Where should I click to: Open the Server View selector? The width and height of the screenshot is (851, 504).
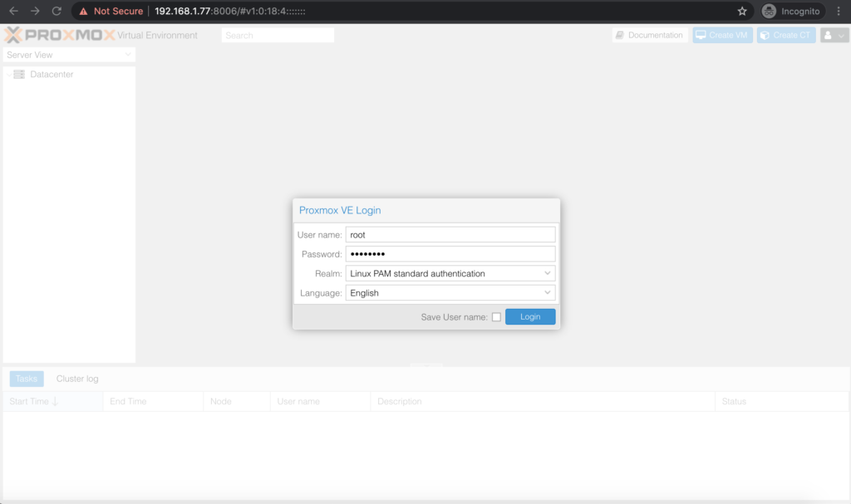[x=69, y=55]
